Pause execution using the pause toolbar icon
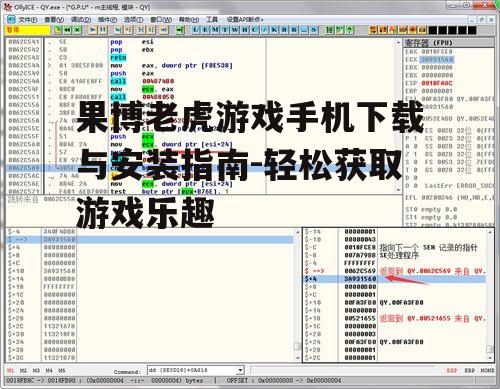Screen dimensions: 500x389 click(103, 30)
